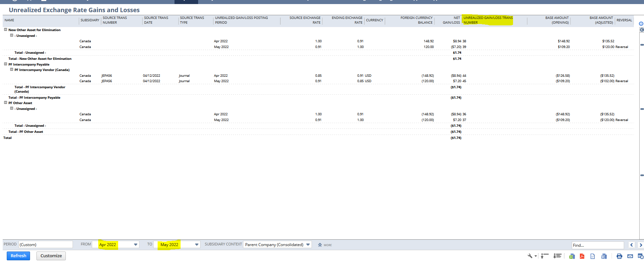The height and width of the screenshot is (262, 644).
Task: Click BASE AMOUNT (ADJUSTED) column header
Action: click(601, 20)
